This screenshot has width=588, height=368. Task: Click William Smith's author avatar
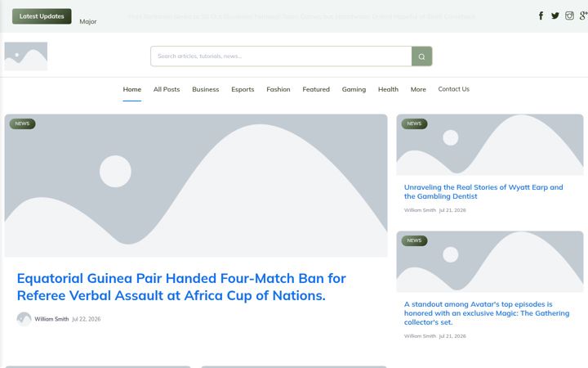(24, 319)
